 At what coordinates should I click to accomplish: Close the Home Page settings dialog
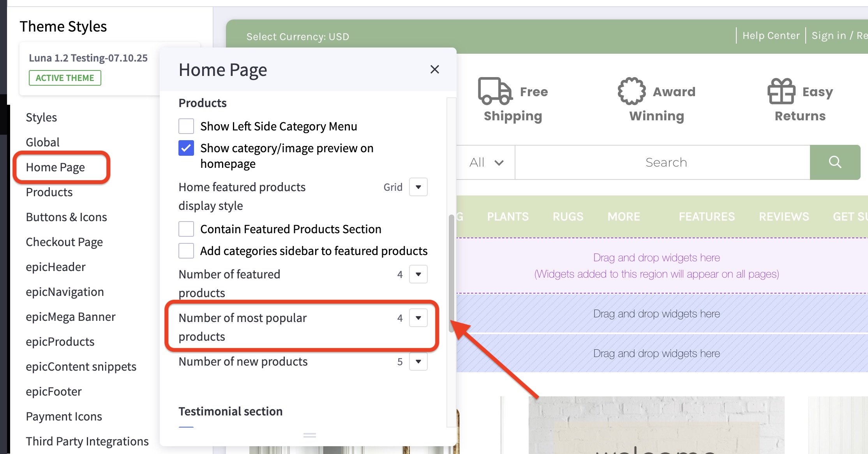pos(435,69)
